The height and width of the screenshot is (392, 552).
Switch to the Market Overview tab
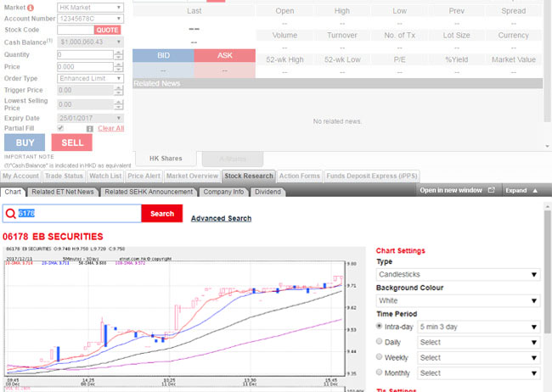pyautogui.click(x=192, y=176)
